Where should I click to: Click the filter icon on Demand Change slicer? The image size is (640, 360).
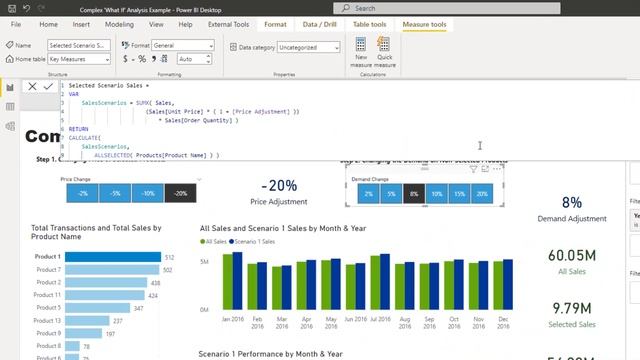[x=473, y=169]
